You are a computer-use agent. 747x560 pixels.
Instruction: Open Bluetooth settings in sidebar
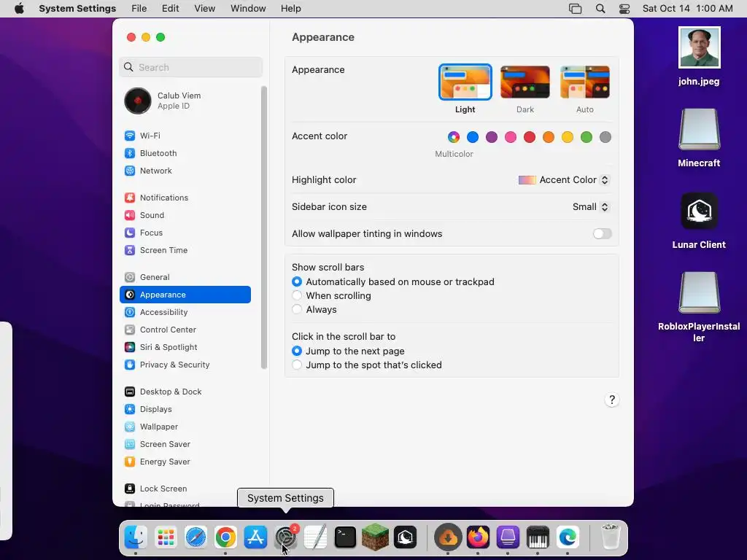coord(185,153)
